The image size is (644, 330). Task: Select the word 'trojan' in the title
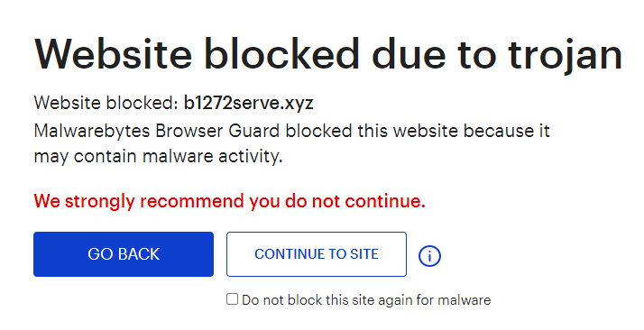point(565,56)
